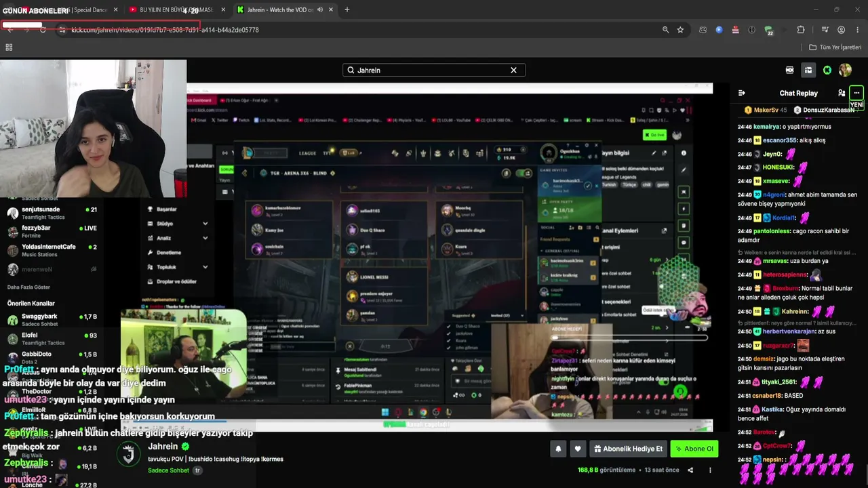This screenshot has height=488, width=868.
Task: Open Droplar ve ödüller menu item
Action: [176, 281]
